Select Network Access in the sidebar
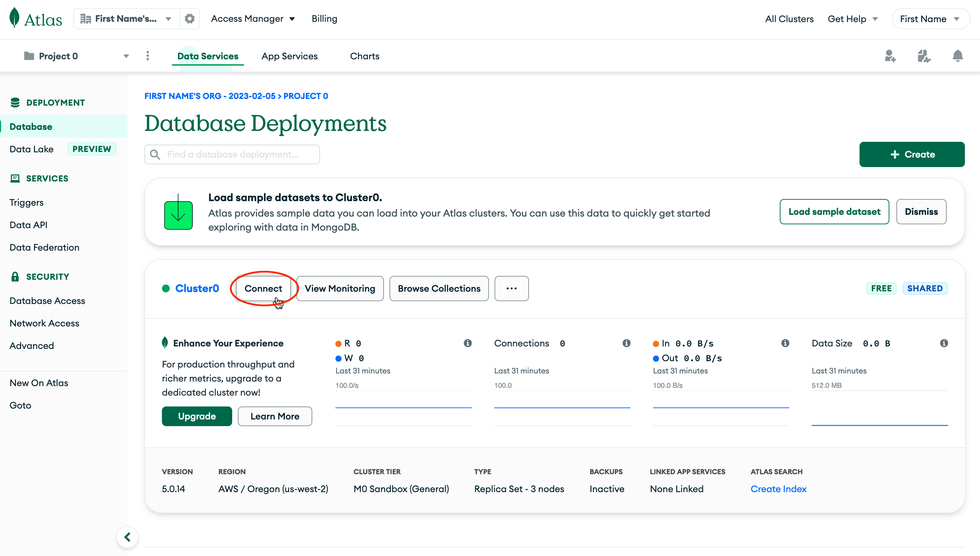980x556 pixels. click(44, 323)
